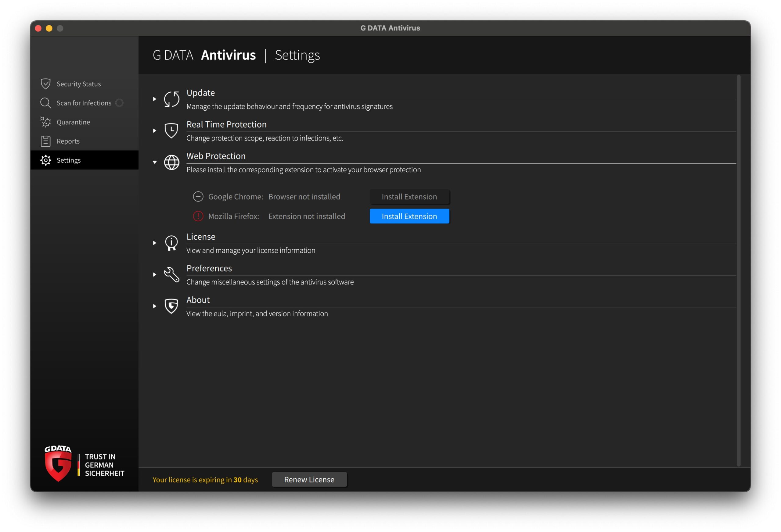The image size is (781, 532).
Task: Click the Real Time Protection heading
Action: pyautogui.click(x=226, y=124)
